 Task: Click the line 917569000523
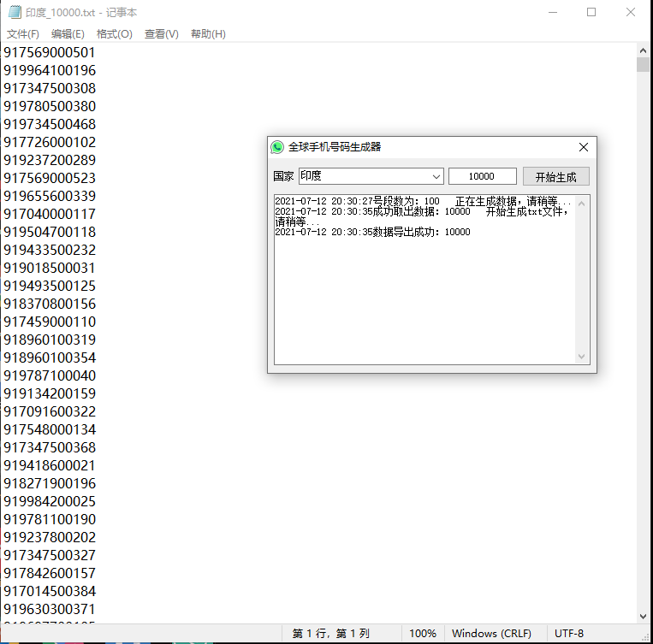coord(50,178)
